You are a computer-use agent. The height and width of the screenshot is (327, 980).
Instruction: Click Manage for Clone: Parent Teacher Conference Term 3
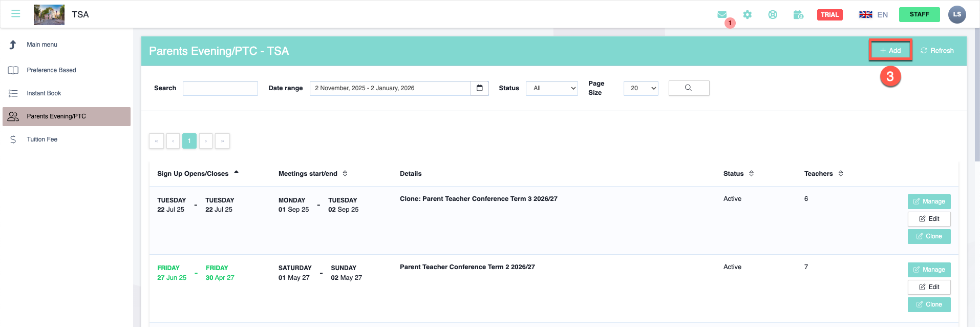tap(929, 201)
